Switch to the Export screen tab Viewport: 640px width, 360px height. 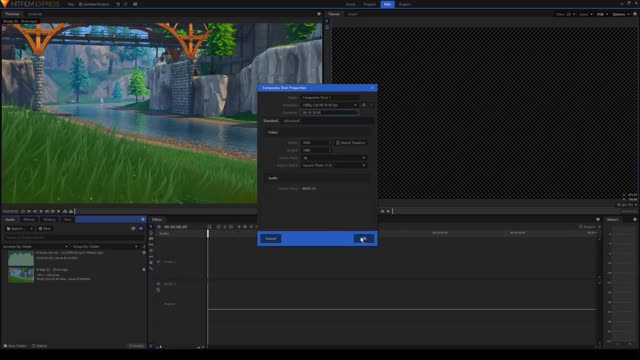pos(404,4)
